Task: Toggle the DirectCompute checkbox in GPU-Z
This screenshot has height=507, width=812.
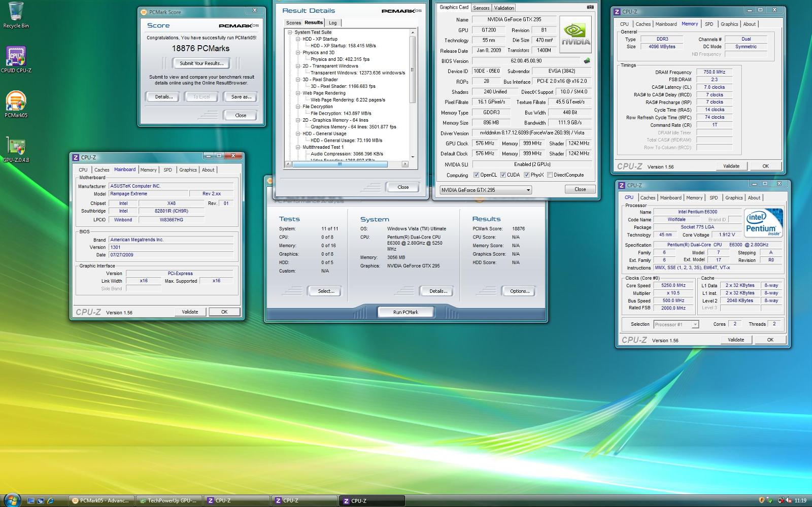Action: (550, 175)
